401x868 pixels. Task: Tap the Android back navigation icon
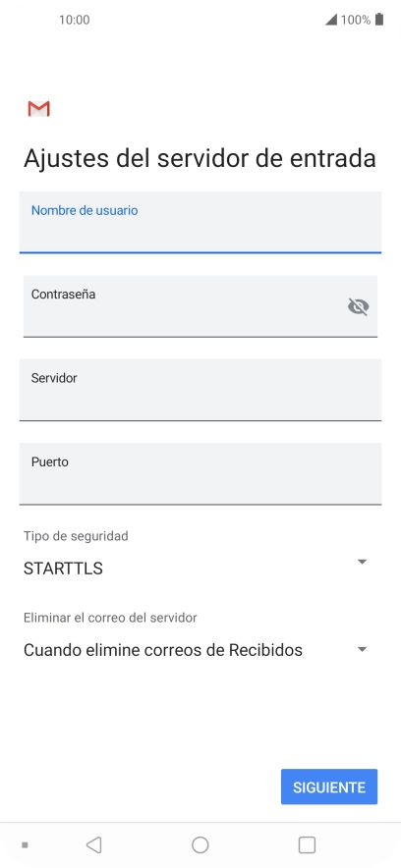(94, 844)
